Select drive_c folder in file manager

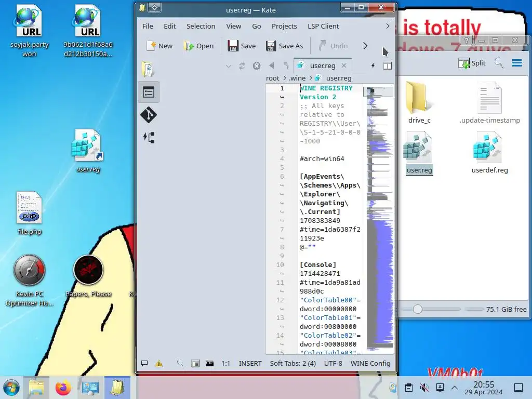tap(419, 102)
